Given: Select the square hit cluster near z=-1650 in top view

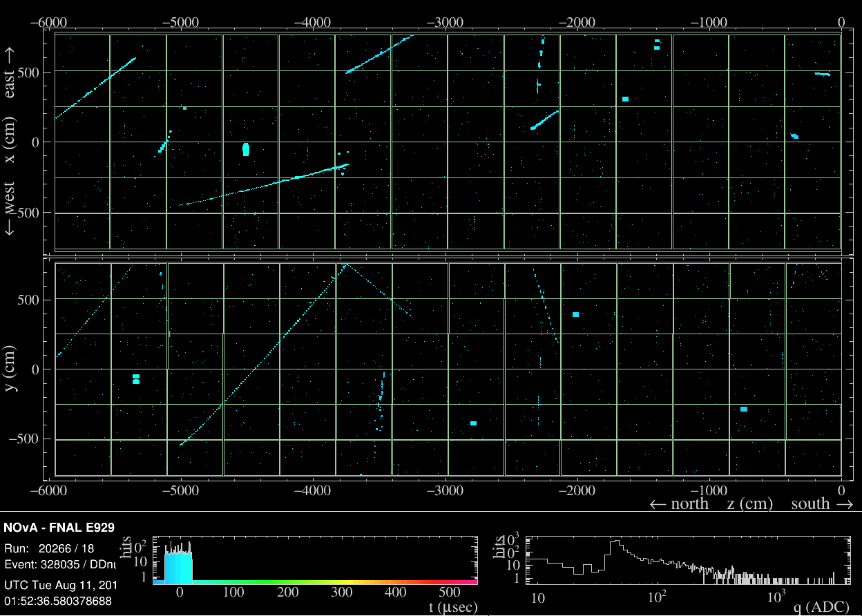Looking at the screenshot, I should (x=625, y=99).
